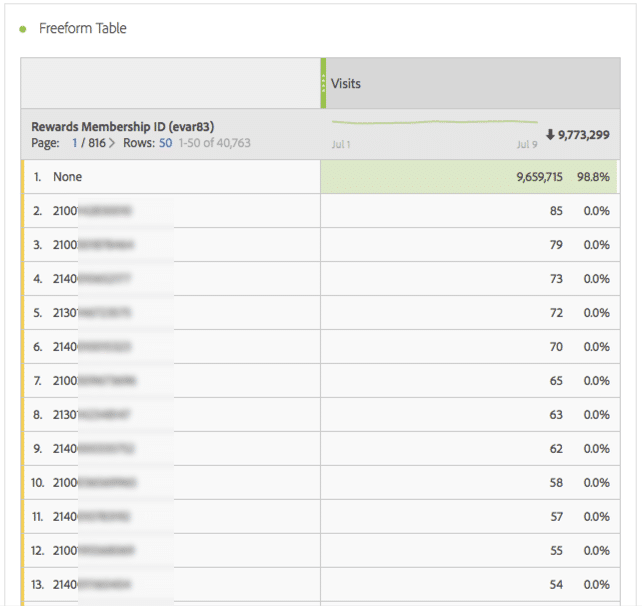Click Rewards Membership ID (evar83) dimension header

pyautogui.click(x=122, y=126)
